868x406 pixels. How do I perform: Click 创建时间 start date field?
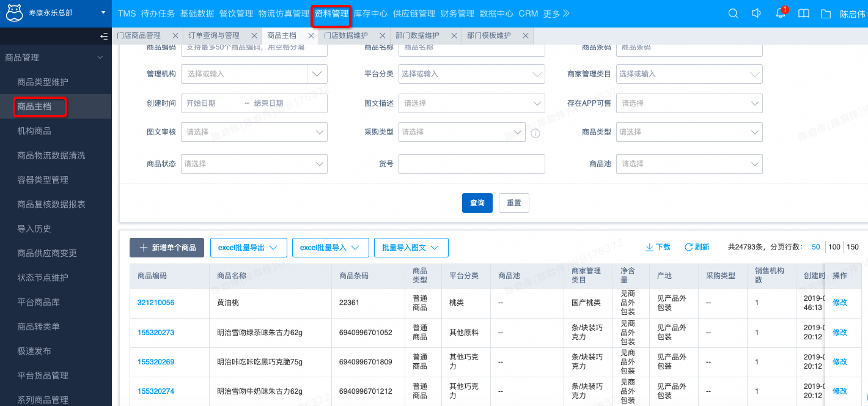coord(211,103)
